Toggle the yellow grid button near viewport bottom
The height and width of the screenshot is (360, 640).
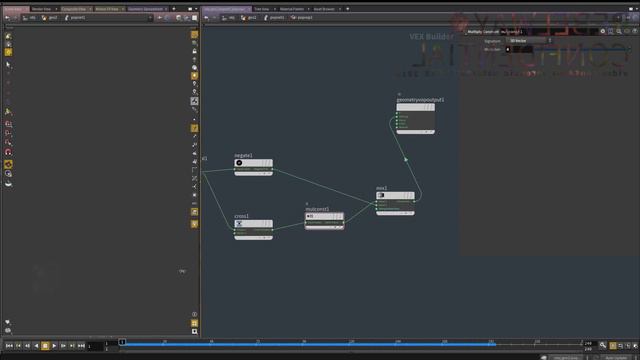(195, 323)
